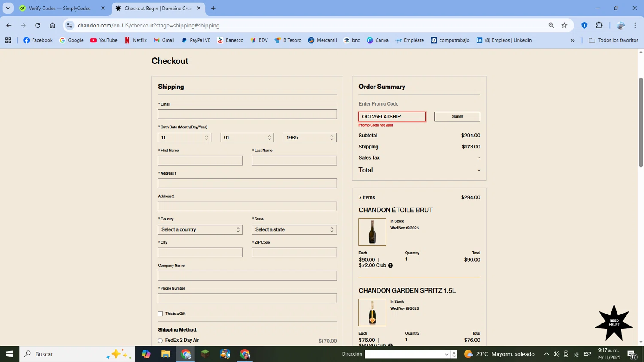Image resolution: width=644 pixels, height=362 pixels.
Task: Open File Explorer from the taskbar
Action: [x=166, y=354]
